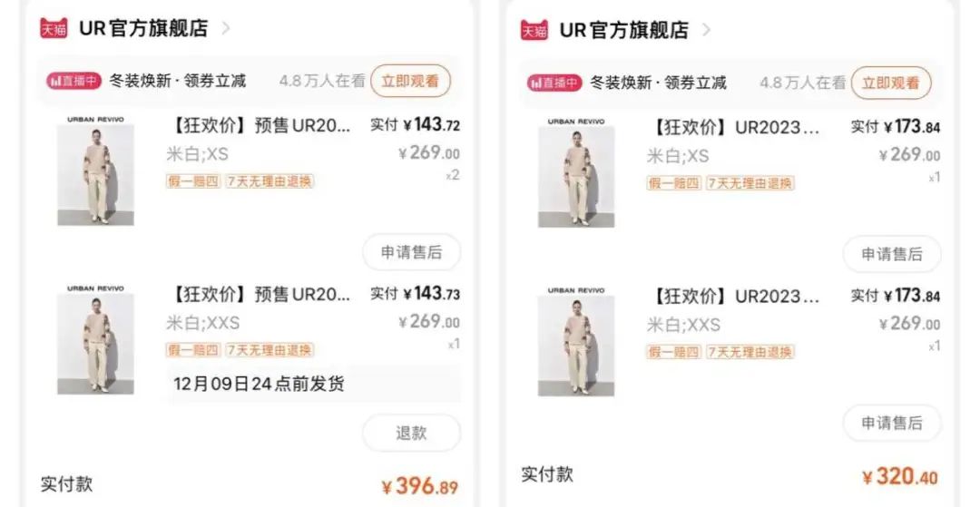The image size is (980, 507).
Task: Expand right UR官方旗舰店 store chevron
Action: (x=706, y=30)
